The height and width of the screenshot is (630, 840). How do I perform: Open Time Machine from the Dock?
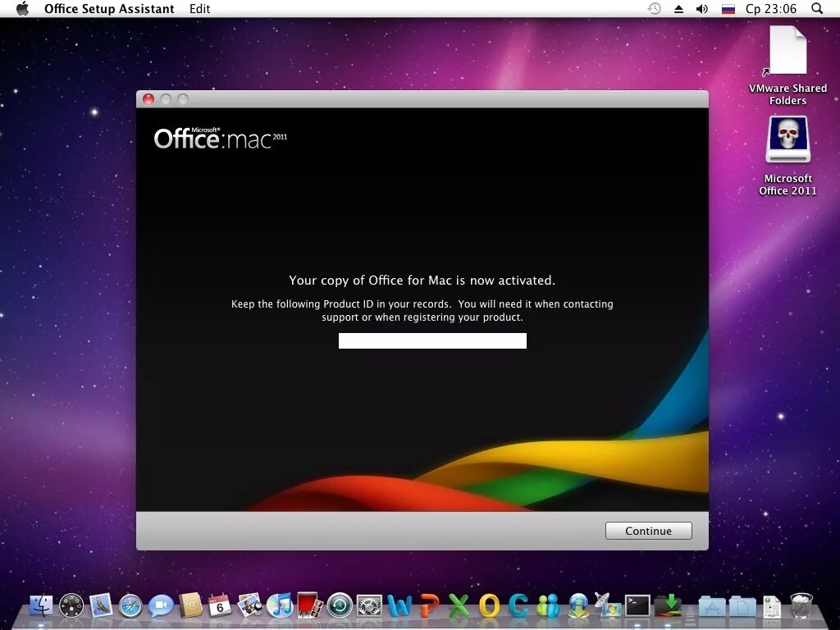pos(340,606)
